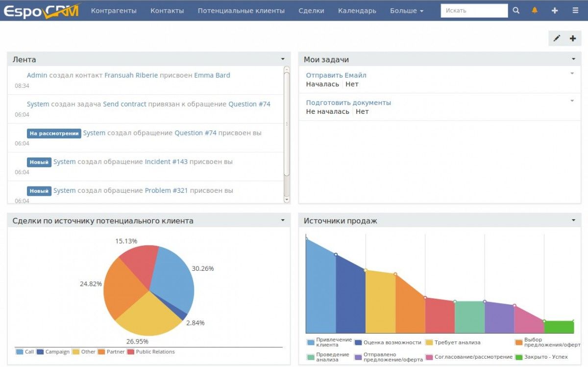Toggle the Call legend item in pie chart
This screenshot has width=588, height=367.
[25, 352]
